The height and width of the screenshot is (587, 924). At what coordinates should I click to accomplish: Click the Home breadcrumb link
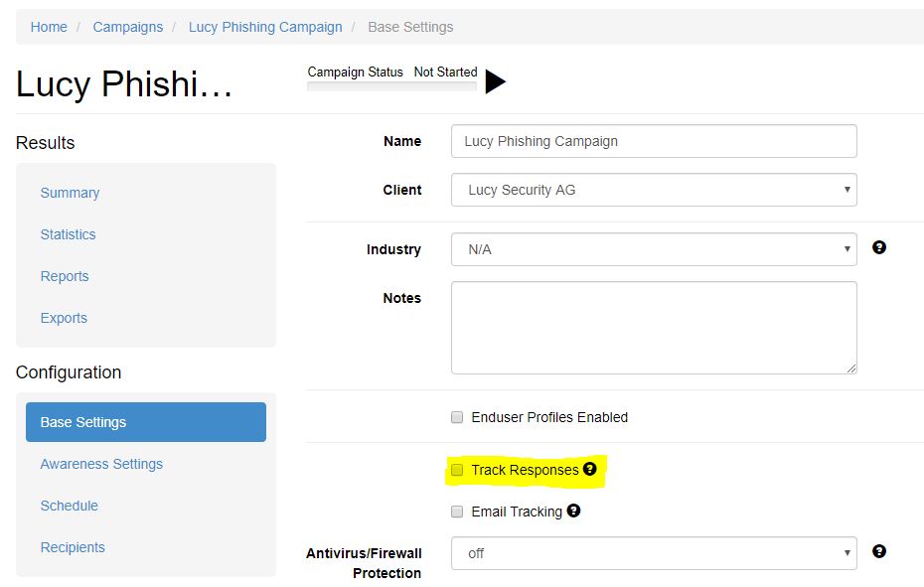(x=49, y=27)
